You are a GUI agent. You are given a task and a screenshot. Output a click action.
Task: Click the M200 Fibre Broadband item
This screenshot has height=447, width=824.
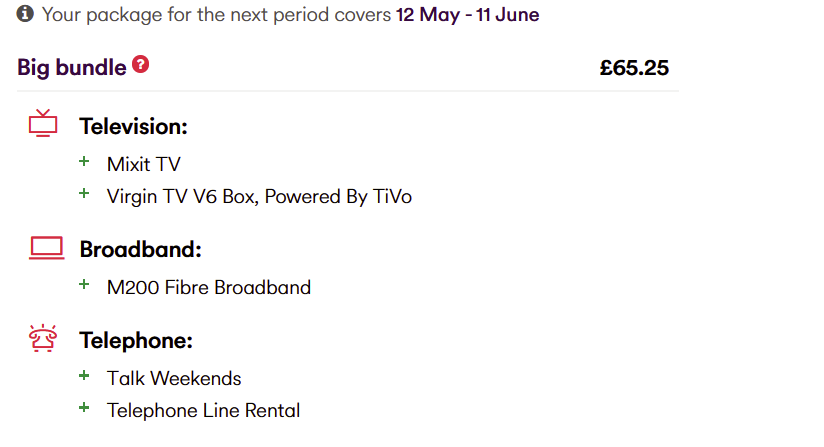coord(209,287)
